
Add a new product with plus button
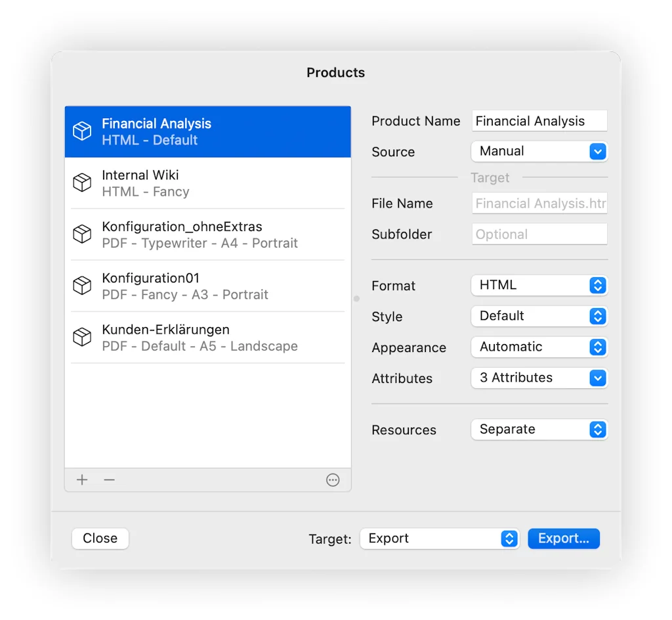click(82, 480)
